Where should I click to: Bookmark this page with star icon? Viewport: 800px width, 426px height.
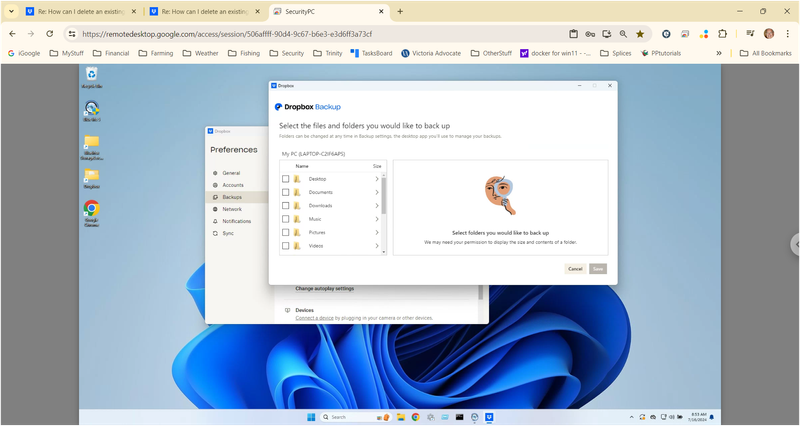640,33
